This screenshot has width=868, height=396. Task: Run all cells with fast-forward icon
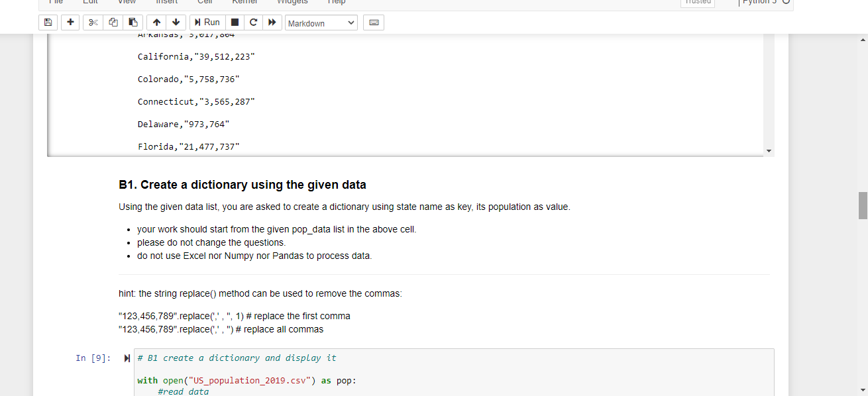[x=272, y=22]
